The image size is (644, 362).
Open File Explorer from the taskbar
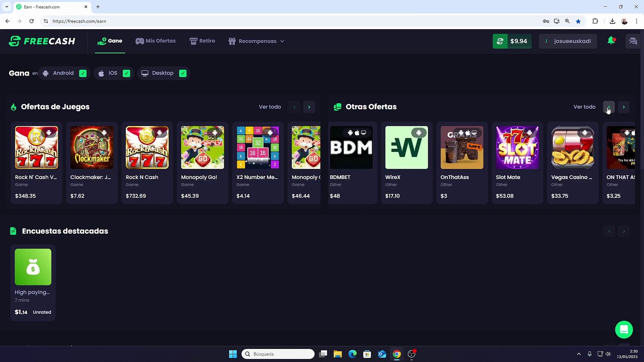coord(338,354)
